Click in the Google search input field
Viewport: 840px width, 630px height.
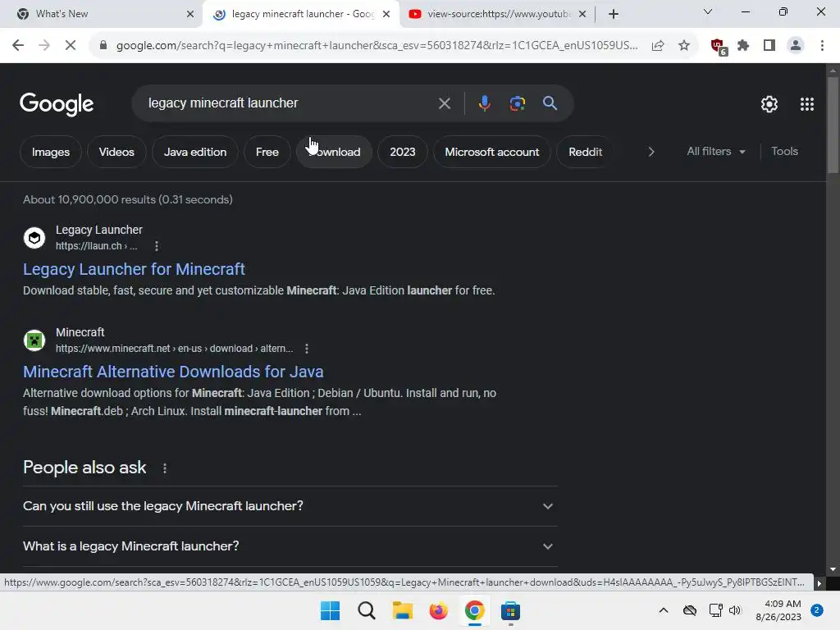click(x=290, y=103)
